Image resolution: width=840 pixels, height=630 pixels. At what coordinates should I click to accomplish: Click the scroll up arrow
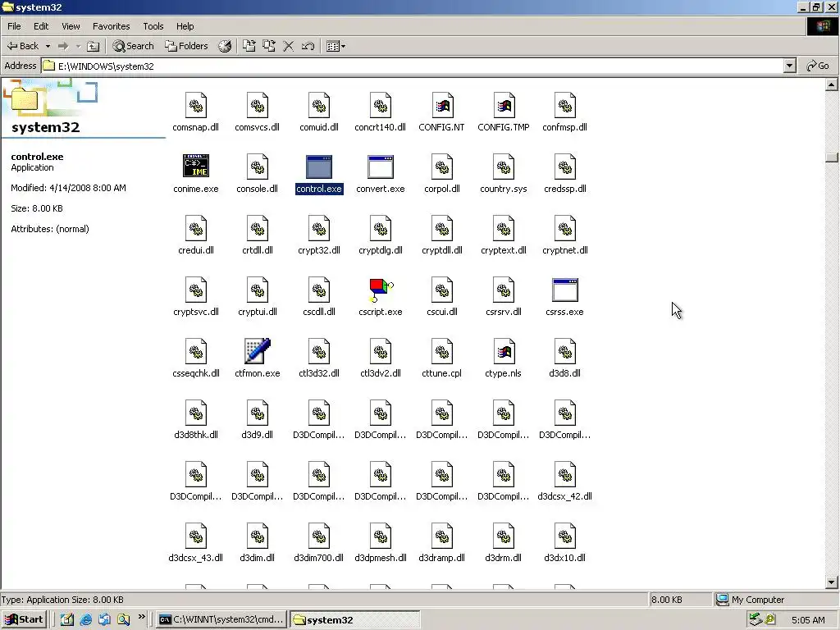tap(832, 84)
